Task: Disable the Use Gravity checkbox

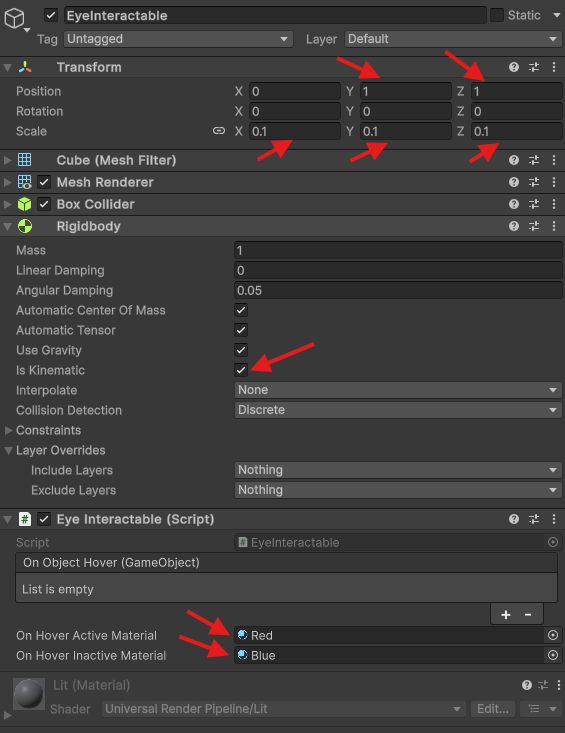Action: point(241,350)
